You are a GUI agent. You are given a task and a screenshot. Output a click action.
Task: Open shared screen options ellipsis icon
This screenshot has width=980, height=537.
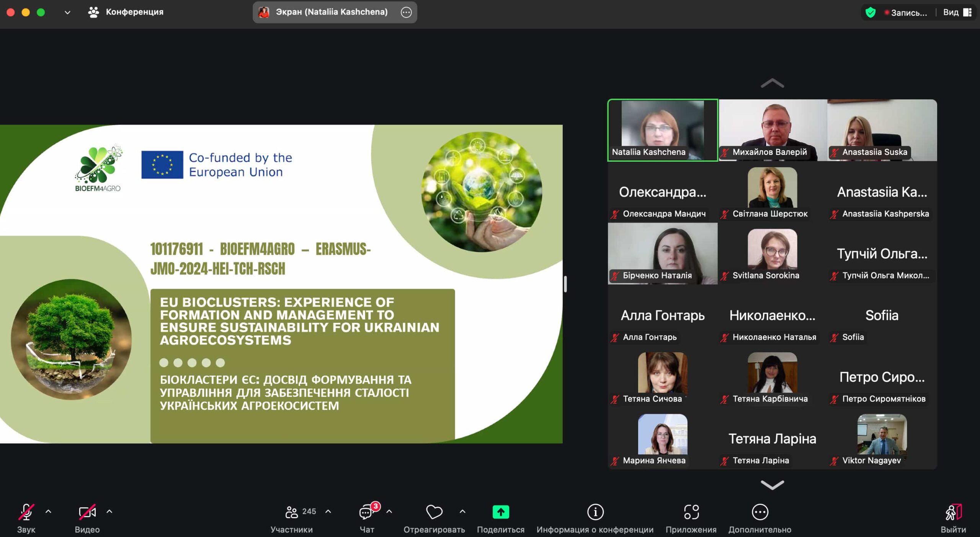click(x=406, y=12)
